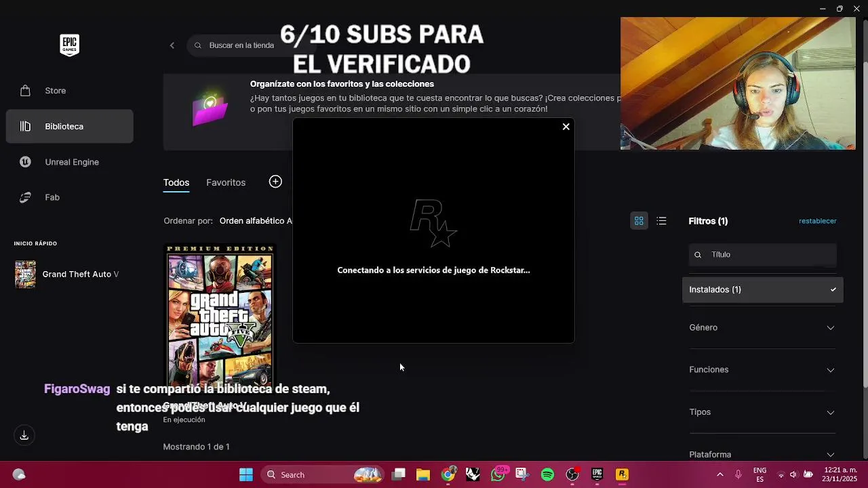Add a new collection with plus icon

[275, 182]
